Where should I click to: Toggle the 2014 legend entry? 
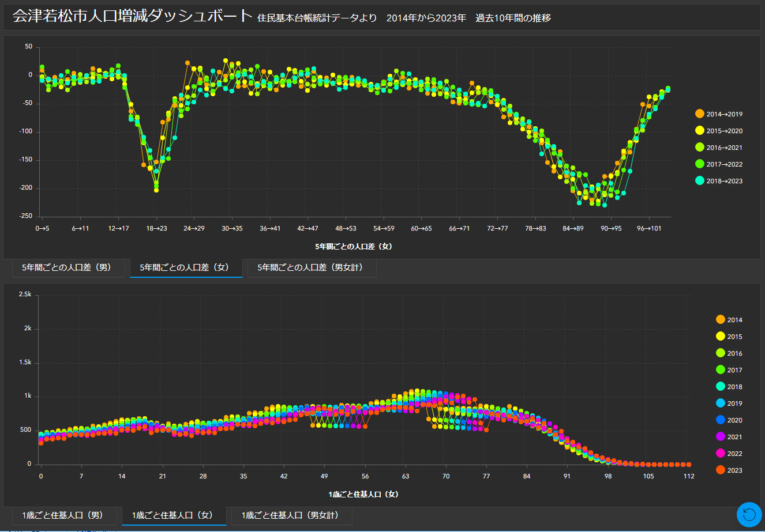coord(729,320)
